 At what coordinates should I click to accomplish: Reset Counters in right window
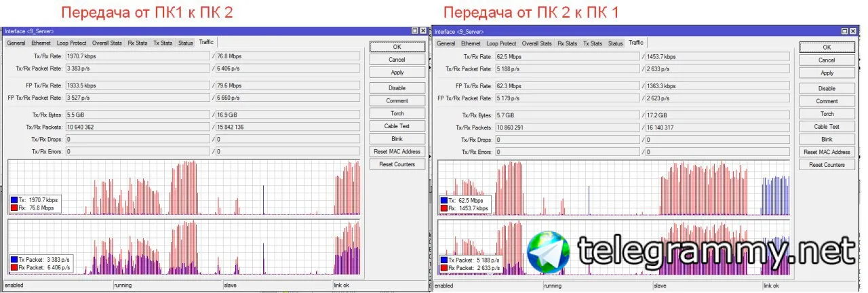click(827, 165)
